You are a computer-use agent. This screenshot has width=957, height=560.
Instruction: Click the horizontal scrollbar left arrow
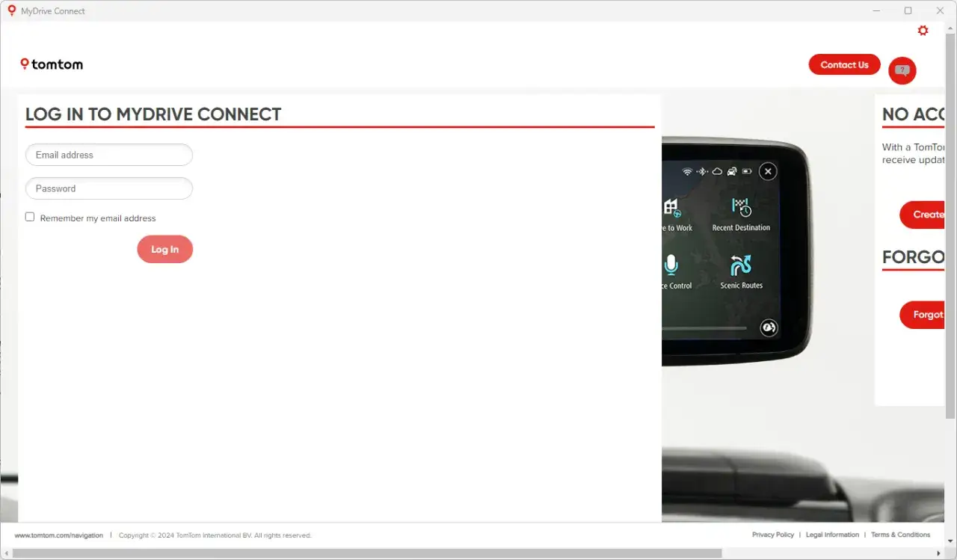point(5,553)
